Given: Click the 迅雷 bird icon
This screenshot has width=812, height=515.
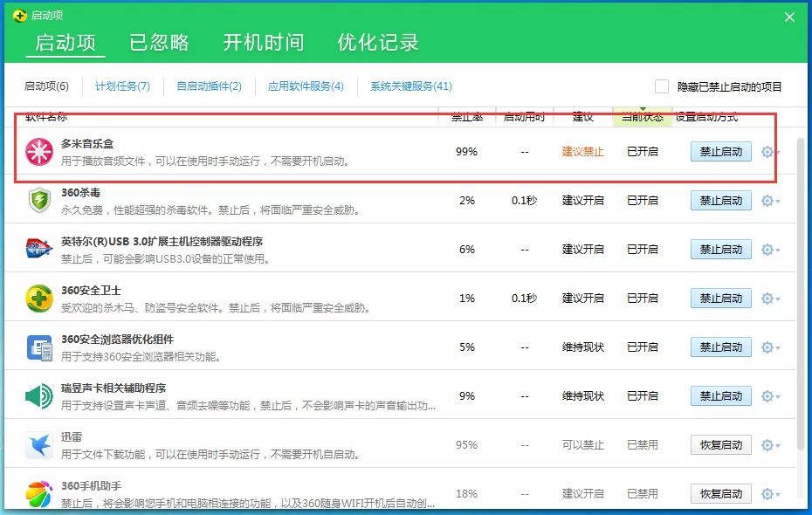Looking at the screenshot, I should (x=39, y=445).
